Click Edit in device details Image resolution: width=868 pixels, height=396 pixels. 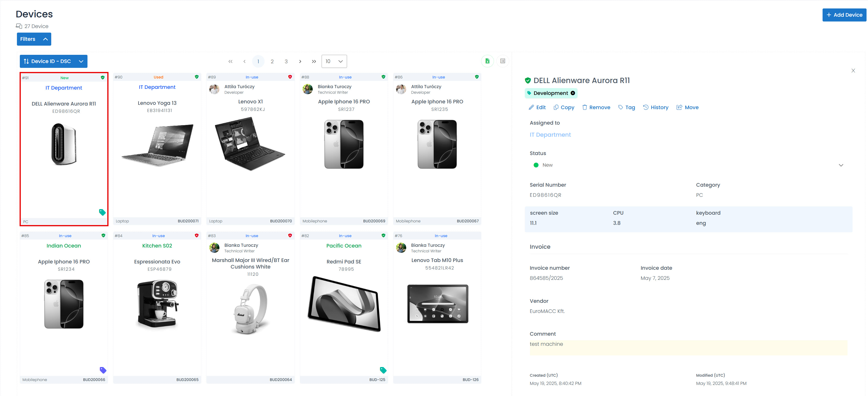537,107
